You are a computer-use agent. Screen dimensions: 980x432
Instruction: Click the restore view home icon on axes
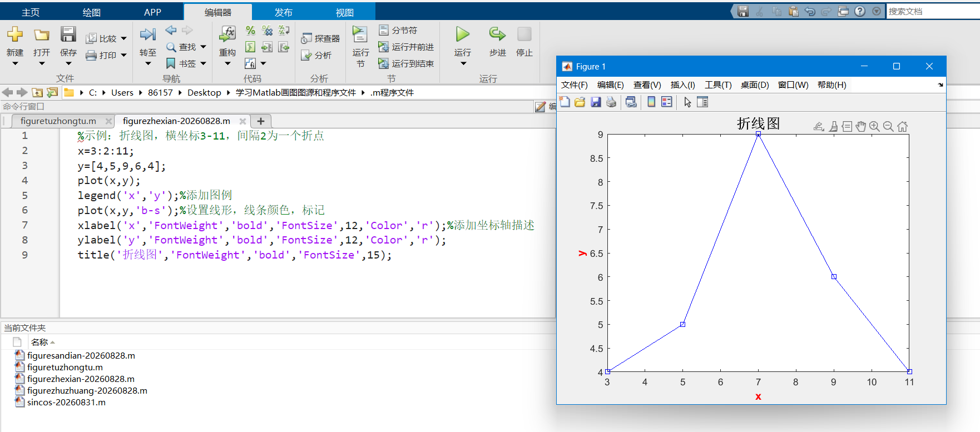click(902, 127)
